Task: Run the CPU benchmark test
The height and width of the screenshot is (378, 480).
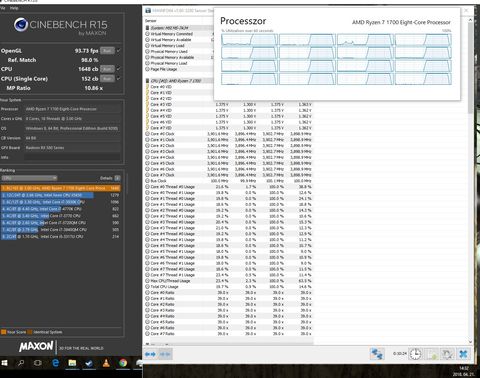Action: (107, 69)
